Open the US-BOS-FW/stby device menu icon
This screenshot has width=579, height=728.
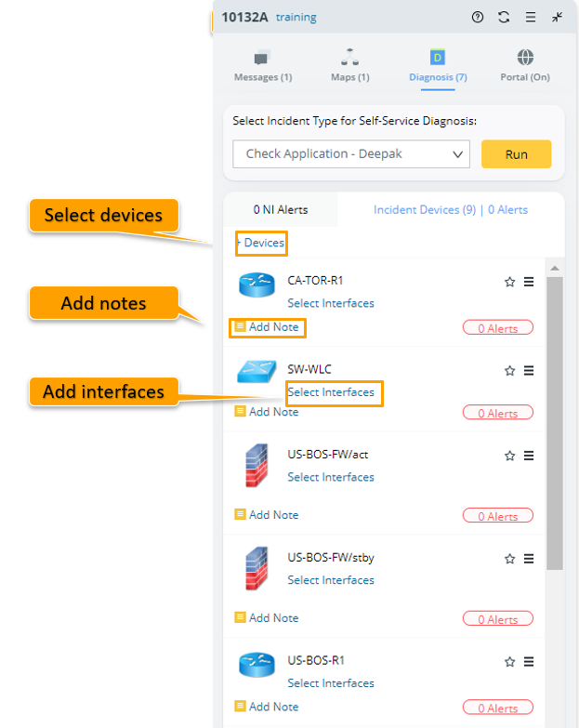[529, 559]
